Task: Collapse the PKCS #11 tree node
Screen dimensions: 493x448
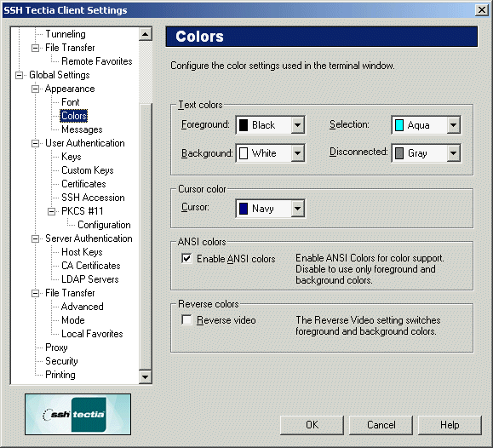Action: 52,211
